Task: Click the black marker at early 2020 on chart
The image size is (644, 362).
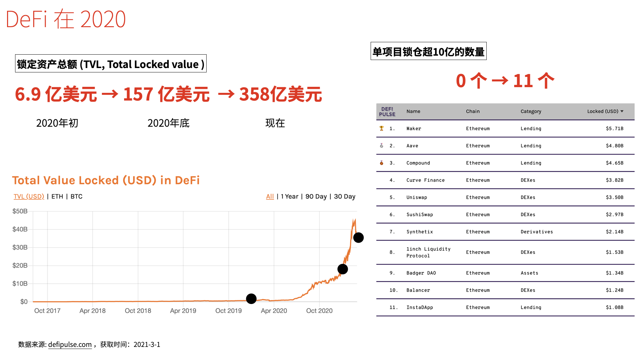Action: pyautogui.click(x=251, y=299)
